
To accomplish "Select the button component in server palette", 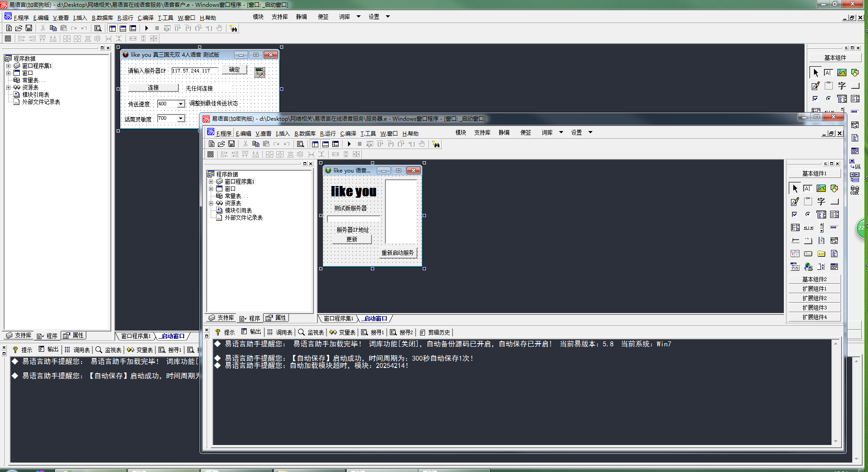I will pos(834,202).
